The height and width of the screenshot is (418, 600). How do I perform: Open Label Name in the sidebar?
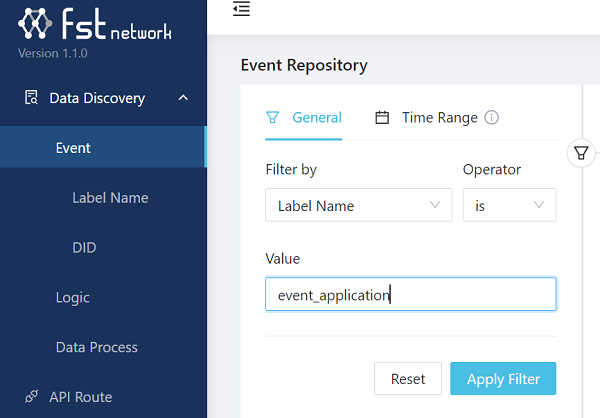point(110,198)
